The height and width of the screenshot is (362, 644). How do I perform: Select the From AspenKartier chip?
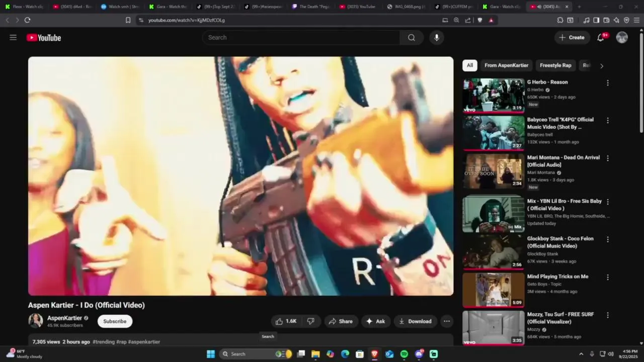(x=506, y=65)
